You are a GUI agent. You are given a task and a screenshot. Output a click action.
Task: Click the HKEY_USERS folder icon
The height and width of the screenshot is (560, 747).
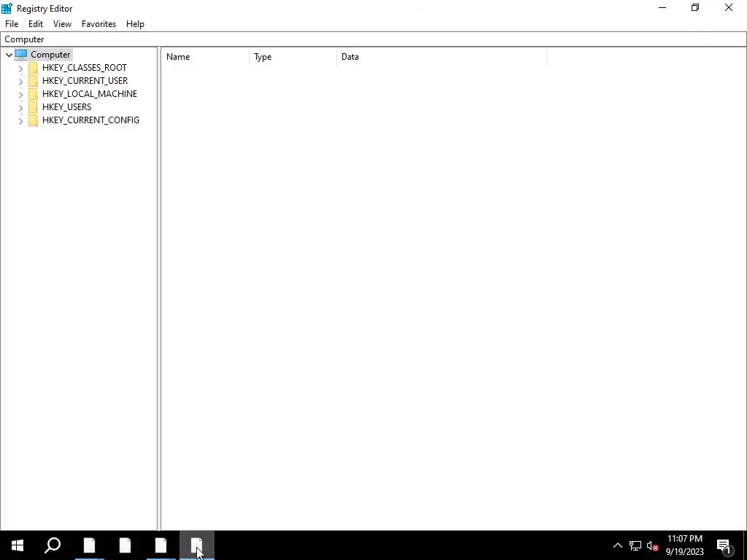33,107
